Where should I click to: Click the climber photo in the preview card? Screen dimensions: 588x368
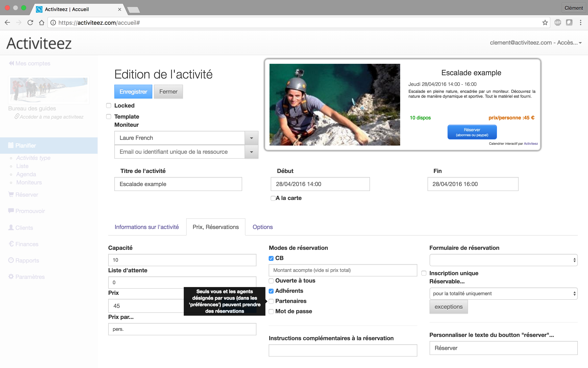click(335, 105)
